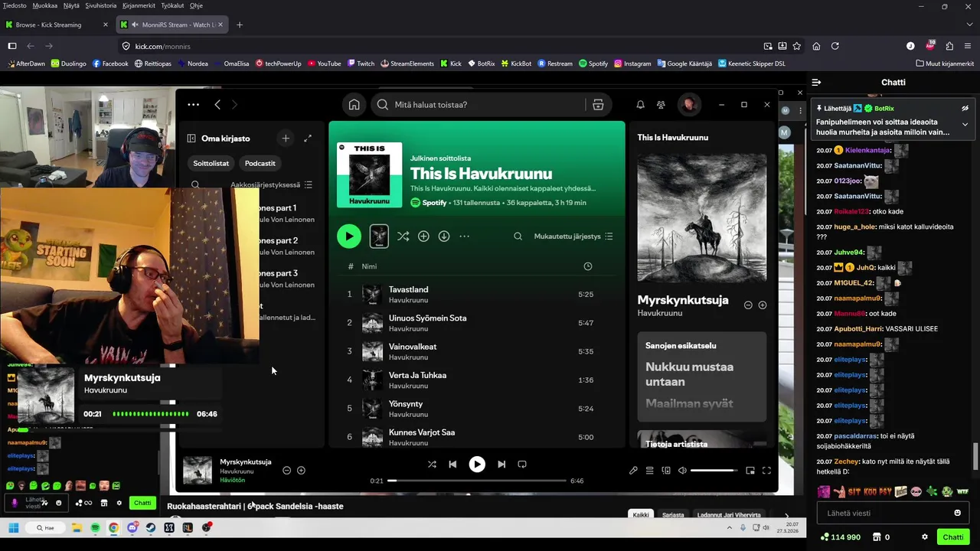Image resolution: width=980 pixels, height=551 pixels.
Task: Open Spotify from Windows taskbar
Action: [x=95, y=528]
